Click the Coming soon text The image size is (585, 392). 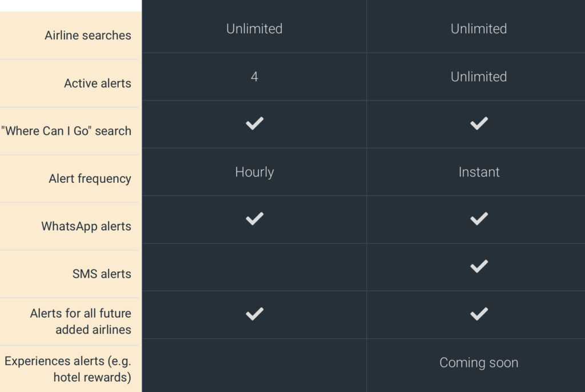point(479,362)
